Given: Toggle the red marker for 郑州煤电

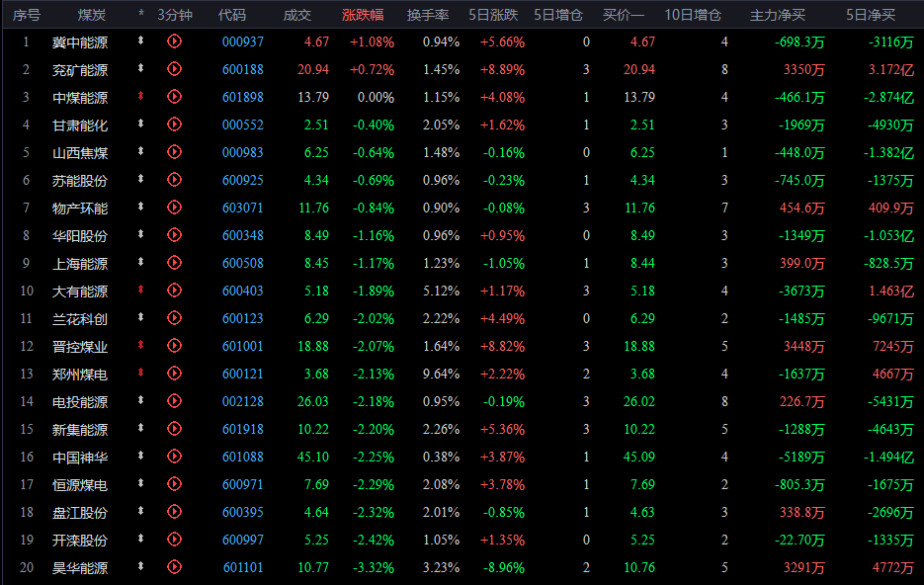Looking at the screenshot, I should pos(141,373).
